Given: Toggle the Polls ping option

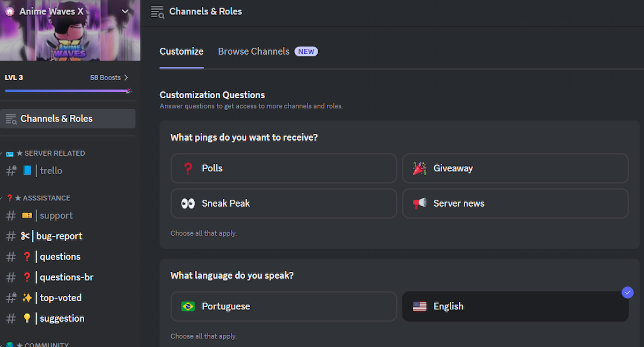Looking at the screenshot, I should click(284, 168).
